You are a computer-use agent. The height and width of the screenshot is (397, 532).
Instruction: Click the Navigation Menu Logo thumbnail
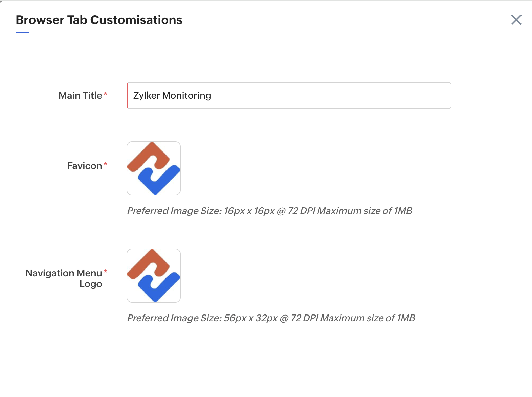click(154, 276)
